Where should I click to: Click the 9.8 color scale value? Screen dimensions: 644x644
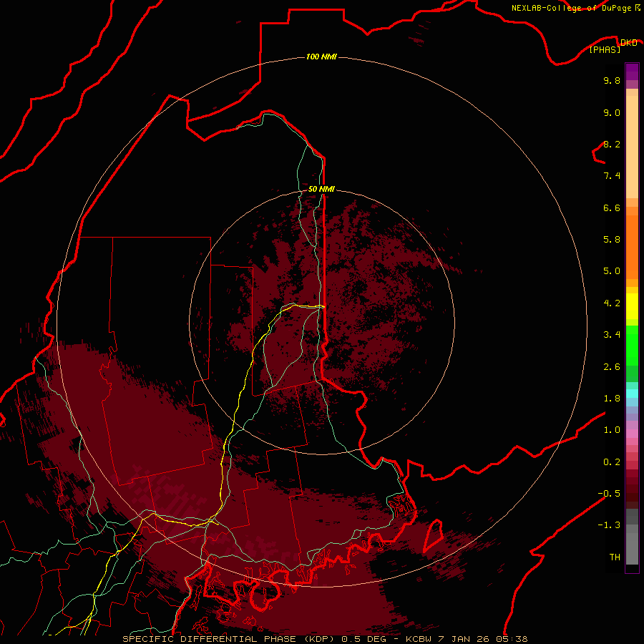pos(612,80)
